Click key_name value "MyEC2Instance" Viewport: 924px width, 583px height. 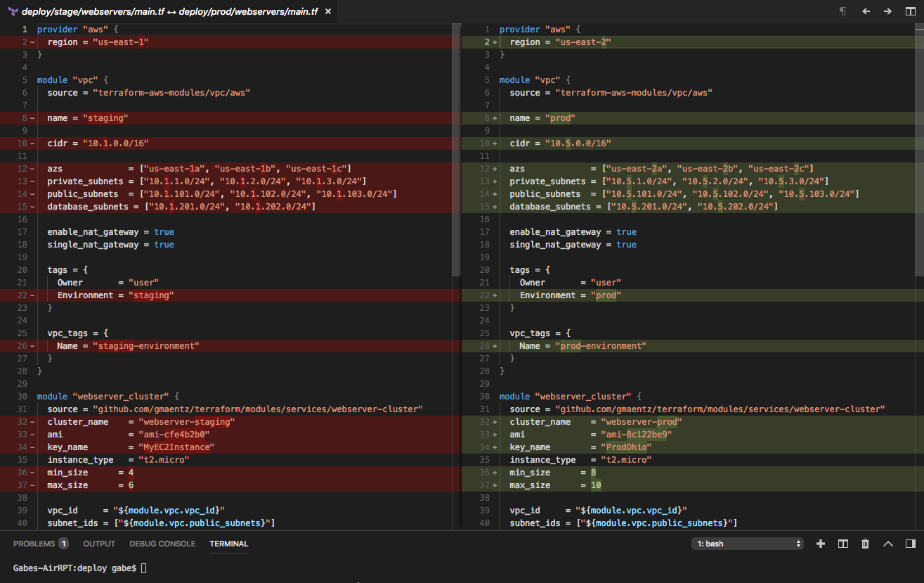176,447
